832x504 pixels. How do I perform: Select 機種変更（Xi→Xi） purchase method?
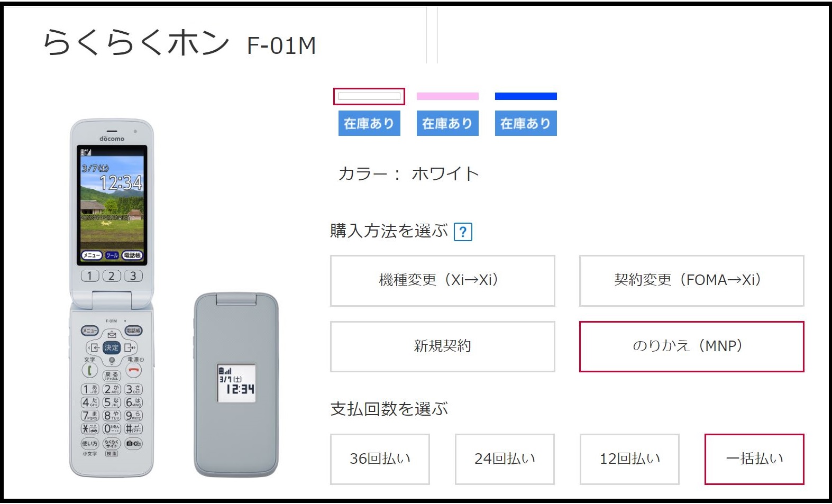(443, 281)
